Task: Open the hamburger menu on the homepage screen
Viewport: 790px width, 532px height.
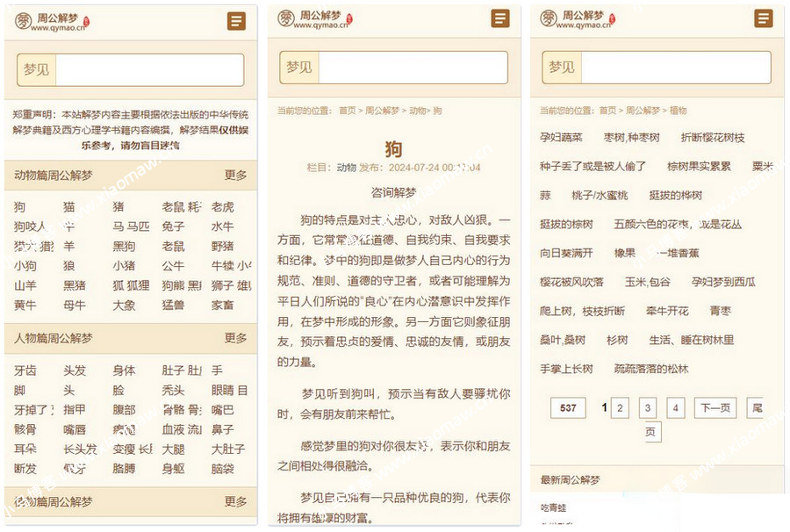Action: pos(236,21)
